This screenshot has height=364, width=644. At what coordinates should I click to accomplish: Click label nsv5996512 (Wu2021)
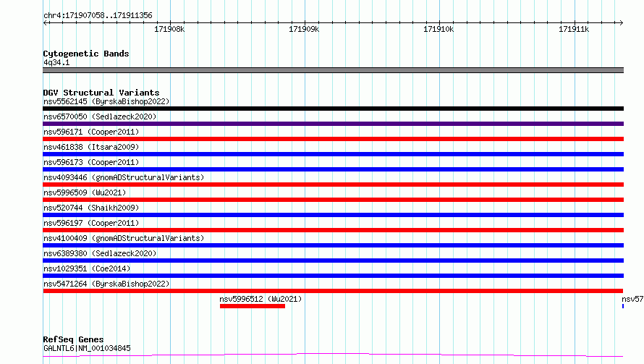click(260, 299)
